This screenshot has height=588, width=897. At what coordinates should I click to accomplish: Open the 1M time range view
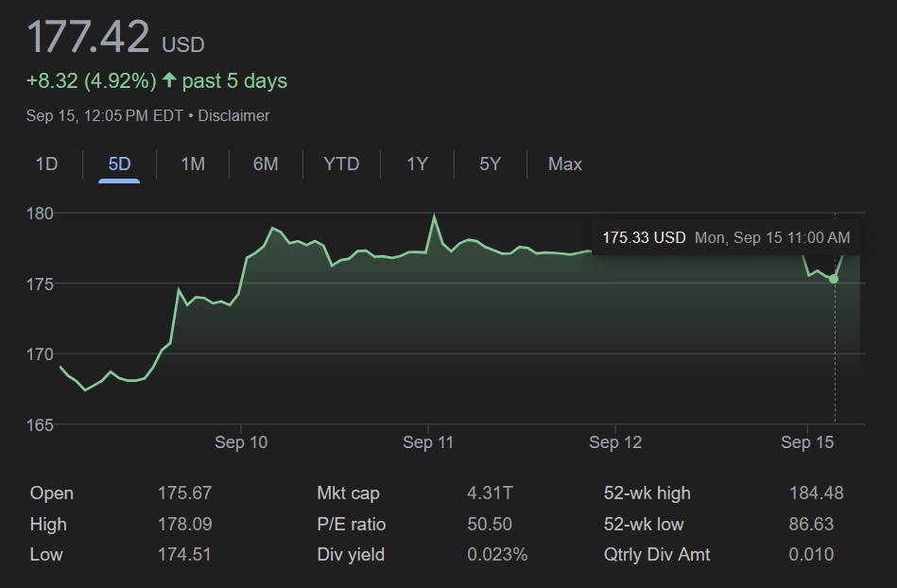[x=193, y=164]
